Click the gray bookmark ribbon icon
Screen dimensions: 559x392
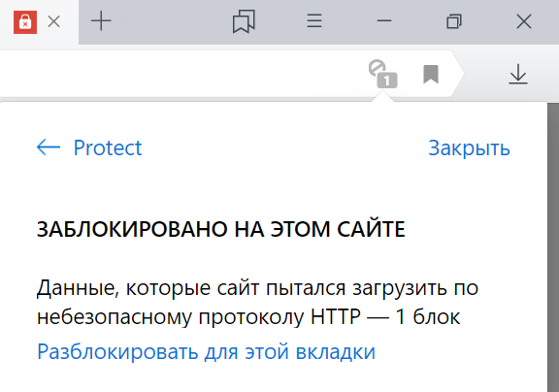coord(431,74)
